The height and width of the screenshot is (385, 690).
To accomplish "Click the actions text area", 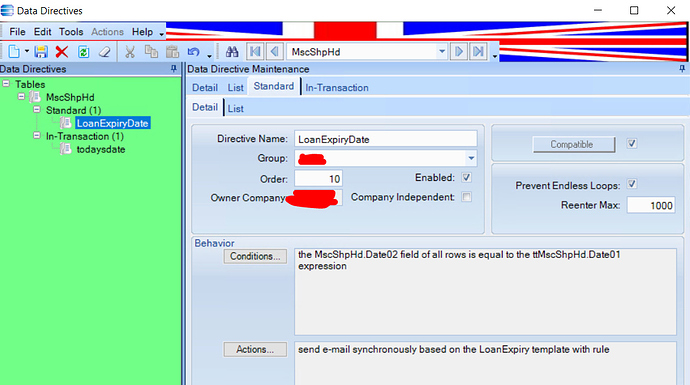I will (x=485, y=363).
